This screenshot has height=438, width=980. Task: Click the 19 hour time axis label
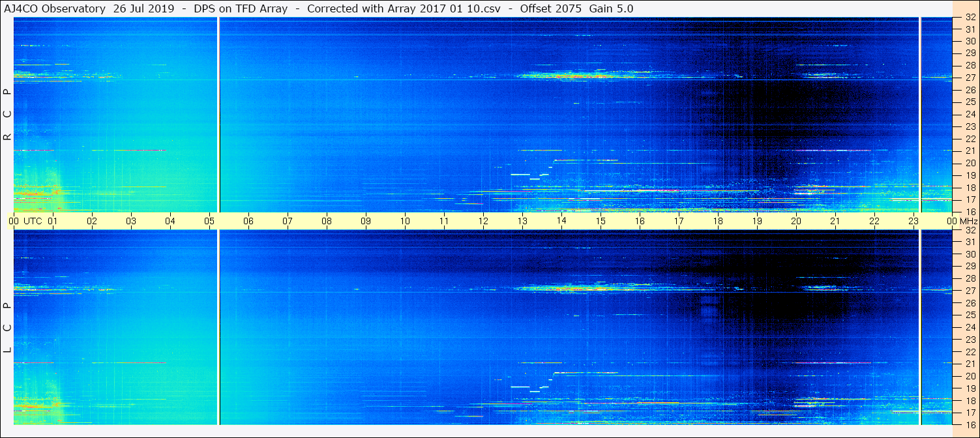[x=757, y=221]
